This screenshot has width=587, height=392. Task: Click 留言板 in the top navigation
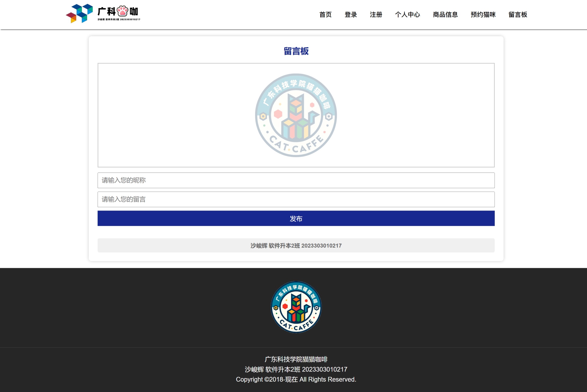pos(518,14)
